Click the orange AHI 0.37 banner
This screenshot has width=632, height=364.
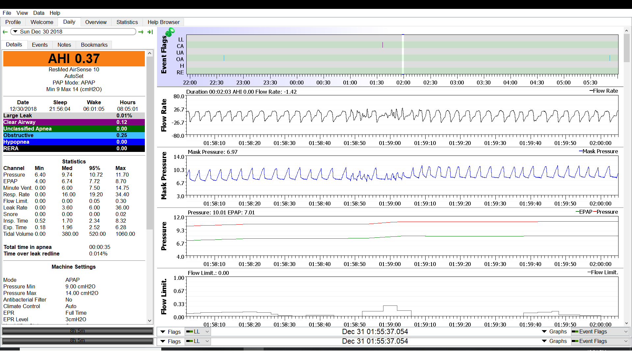tap(74, 59)
